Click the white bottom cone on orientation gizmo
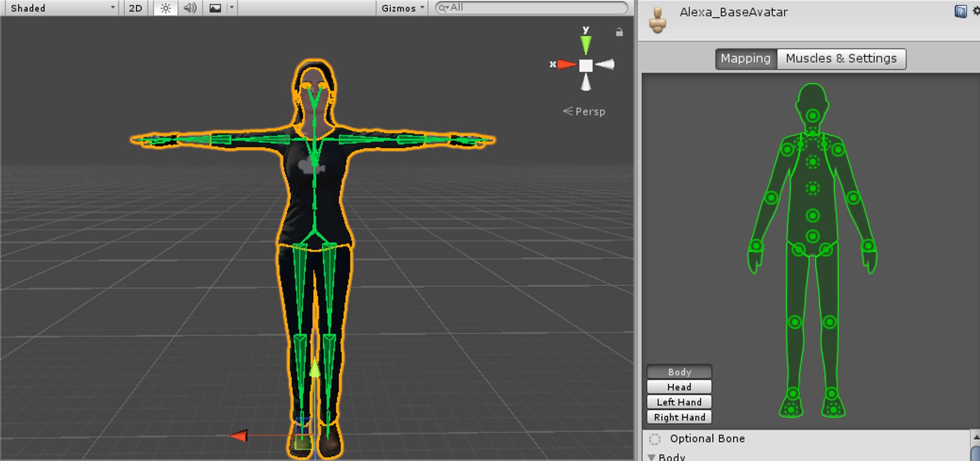Image resolution: width=980 pixels, height=461 pixels. (586, 82)
